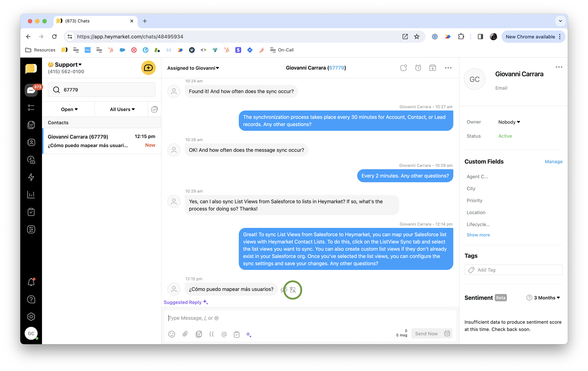Image resolution: width=588 pixels, height=371 pixels.
Task: Click the attachment paperclip icon
Action: tap(185, 334)
